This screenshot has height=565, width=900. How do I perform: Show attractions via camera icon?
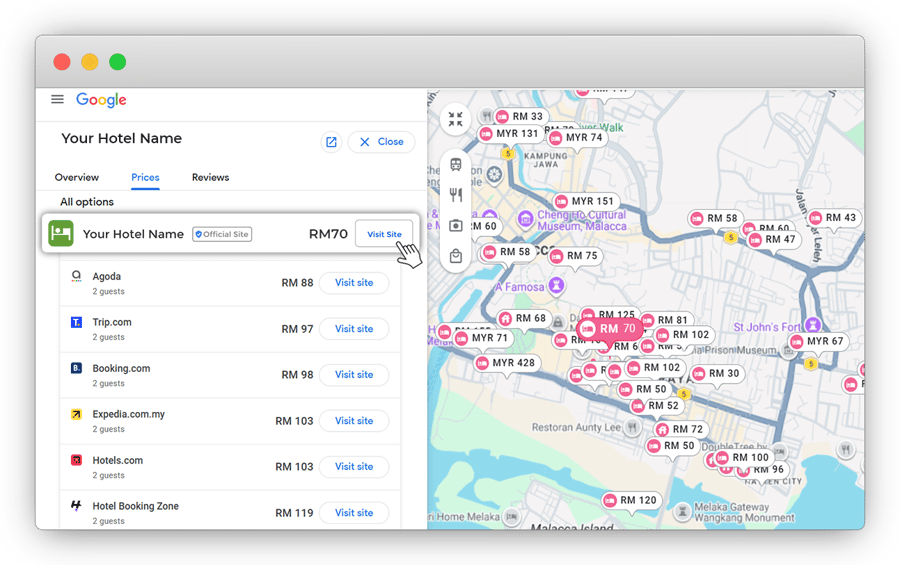coord(456,226)
